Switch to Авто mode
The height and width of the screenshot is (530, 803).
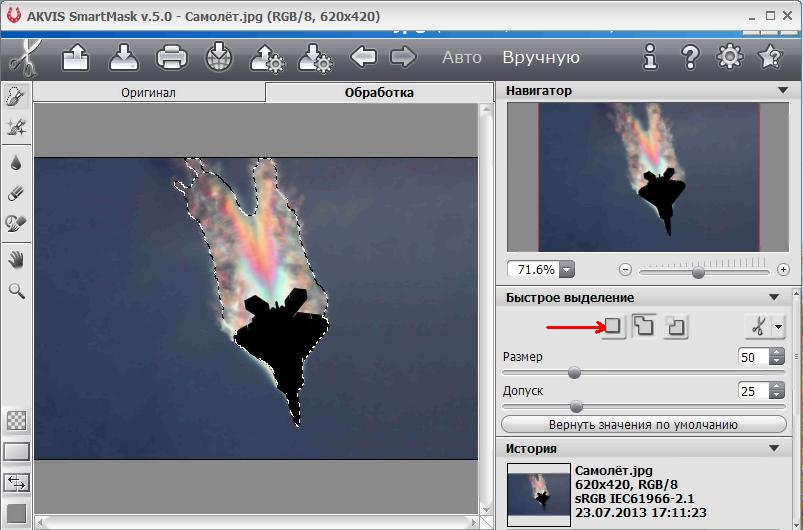tap(461, 57)
